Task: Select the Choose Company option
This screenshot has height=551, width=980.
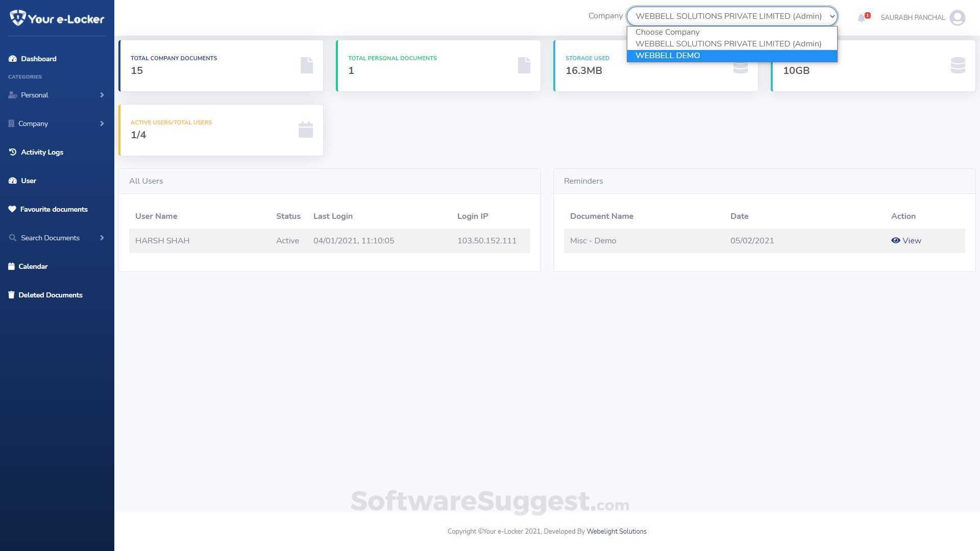Action: click(x=667, y=32)
